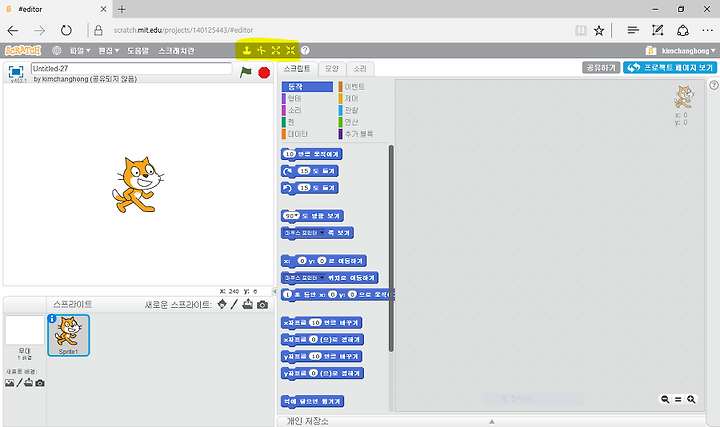Viewport: 720px width, 427px height.
Task: Select the Shrink sprite tool
Action: tap(290, 51)
